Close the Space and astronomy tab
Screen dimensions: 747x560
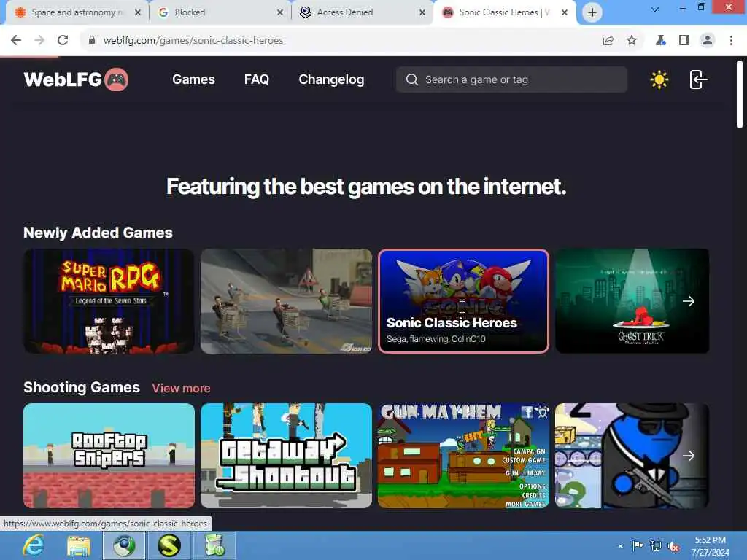138,12
